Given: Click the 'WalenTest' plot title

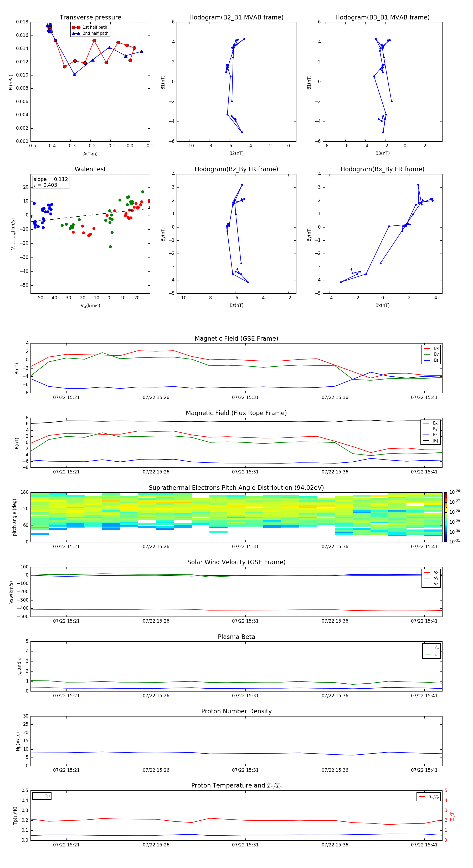Looking at the screenshot, I should 90,169.
